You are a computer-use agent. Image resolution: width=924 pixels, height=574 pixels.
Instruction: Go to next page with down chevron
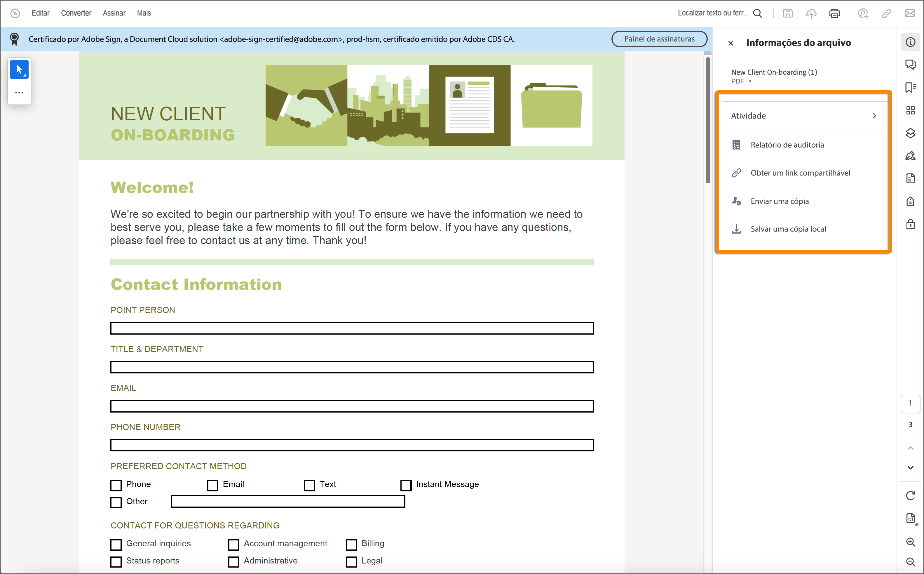pyautogui.click(x=910, y=468)
